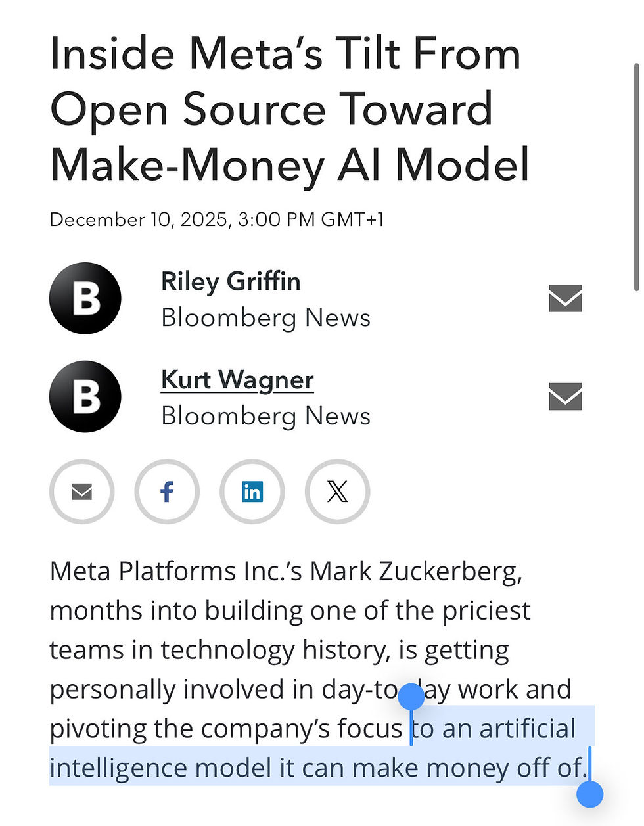This screenshot has height=826, width=644.
Task: Tap the text selection start handle
Action: 411,697
